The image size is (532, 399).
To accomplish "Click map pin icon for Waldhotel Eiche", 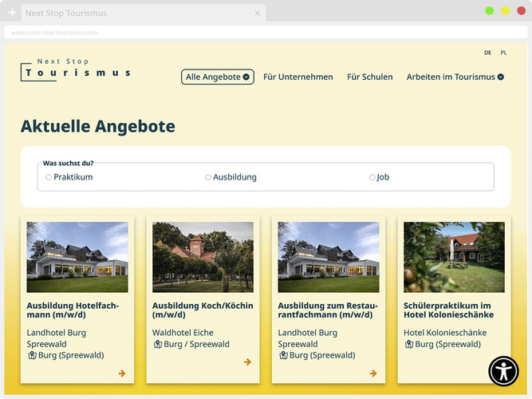I will pyautogui.click(x=158, y=345).
